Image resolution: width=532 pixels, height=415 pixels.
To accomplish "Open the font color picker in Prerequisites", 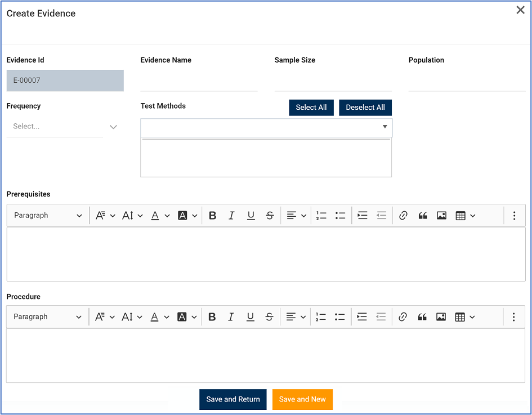I will point(155,215).
